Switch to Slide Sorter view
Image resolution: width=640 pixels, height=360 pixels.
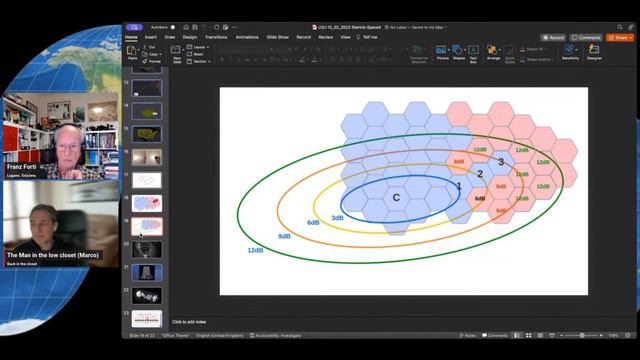point(529,336)
